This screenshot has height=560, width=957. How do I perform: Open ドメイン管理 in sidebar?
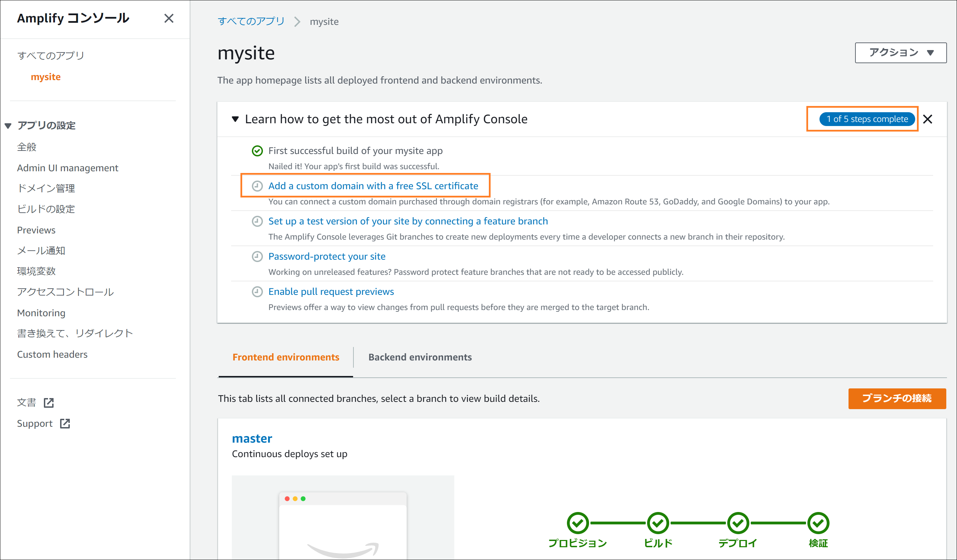(46, 188)
